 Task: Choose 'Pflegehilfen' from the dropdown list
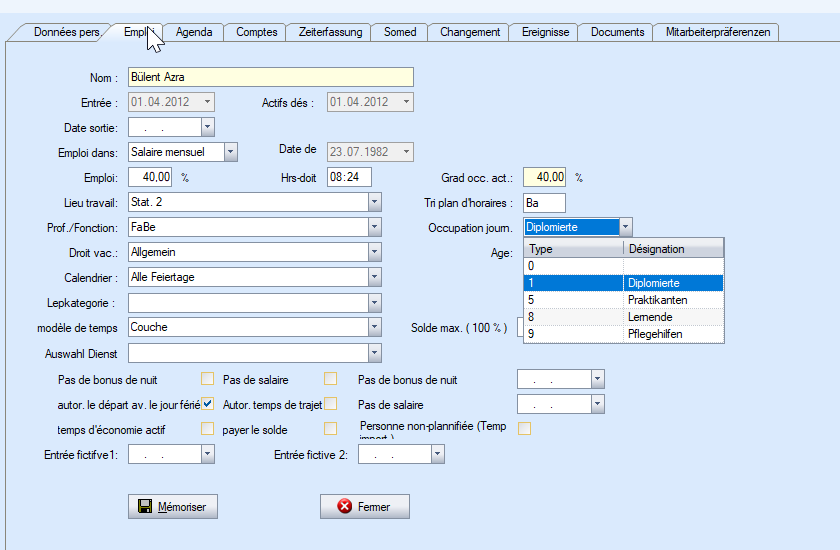pos(655,334)
